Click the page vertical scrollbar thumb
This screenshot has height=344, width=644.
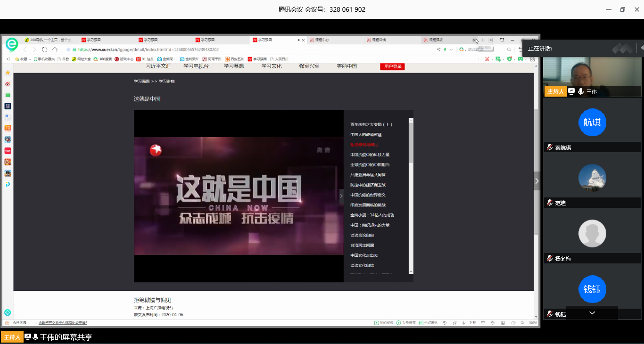[536, 172]
